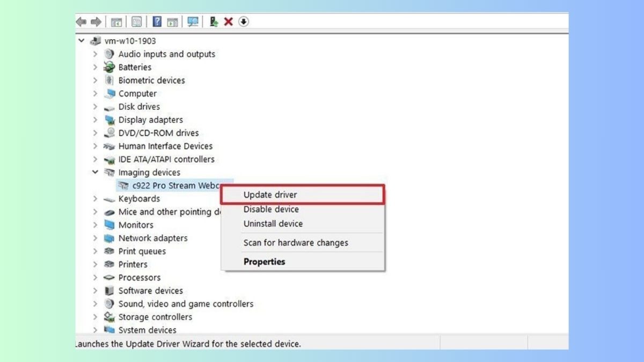The width and height of the screenshot is (644, 362).
Task: Expand the Audio inputs and outputs arrow
Action: (95, 54)
